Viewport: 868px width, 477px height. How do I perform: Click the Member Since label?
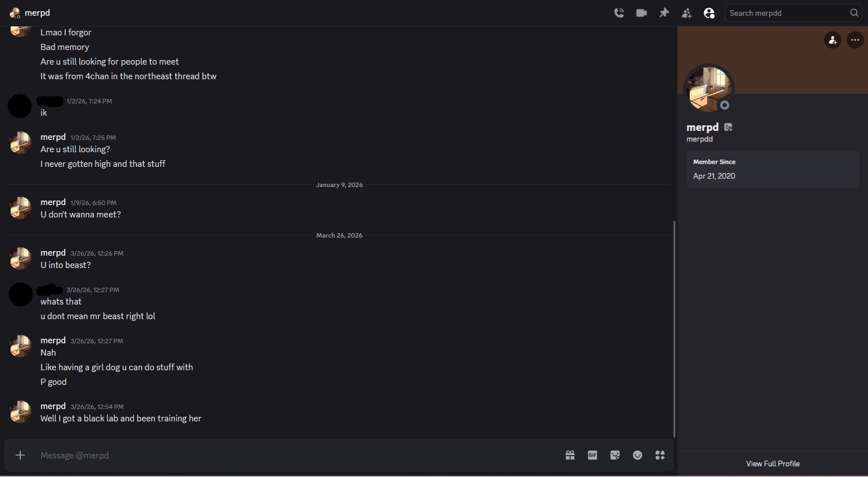[714, 162]
